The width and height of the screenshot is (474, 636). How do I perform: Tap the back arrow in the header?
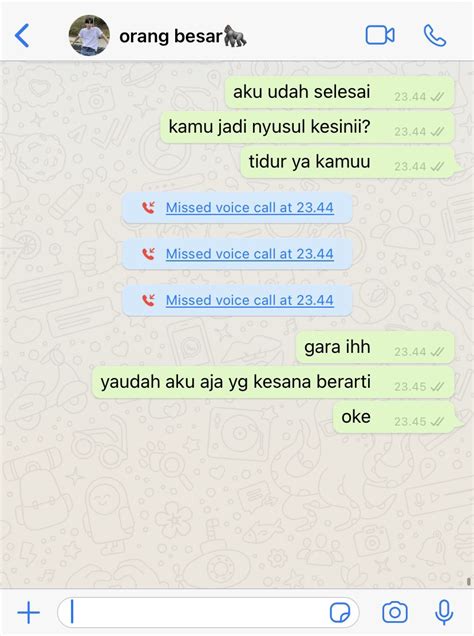click(22, 36)
